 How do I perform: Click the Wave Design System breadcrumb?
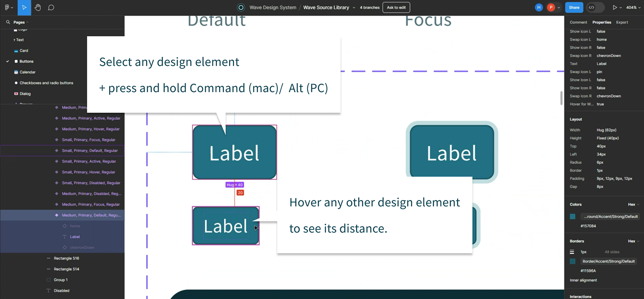pyautogui.click(x=272, y=8)
